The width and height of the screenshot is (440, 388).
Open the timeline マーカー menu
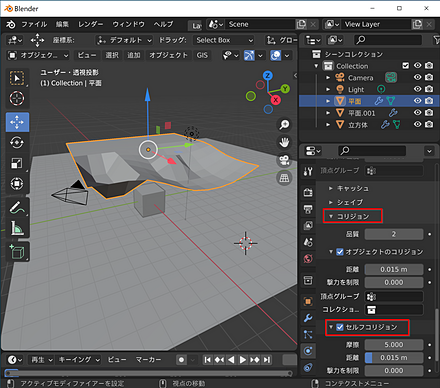pyautogui.click(x=148, y=360)
